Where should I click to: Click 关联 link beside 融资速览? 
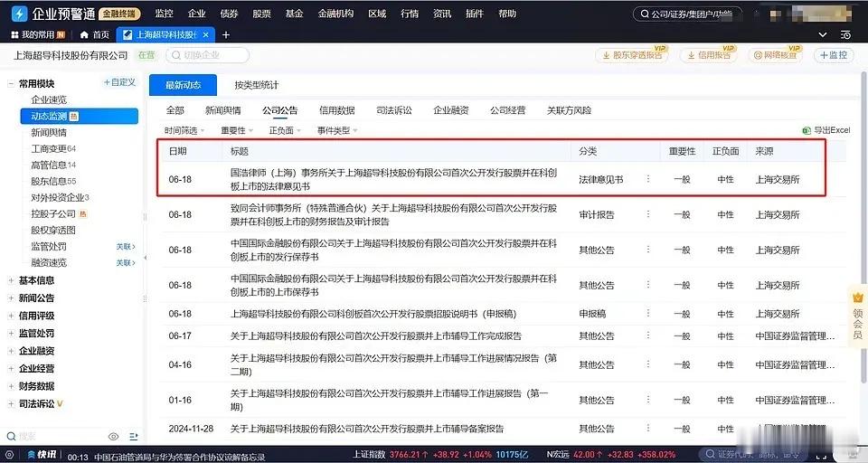click(x=126, y=262)
